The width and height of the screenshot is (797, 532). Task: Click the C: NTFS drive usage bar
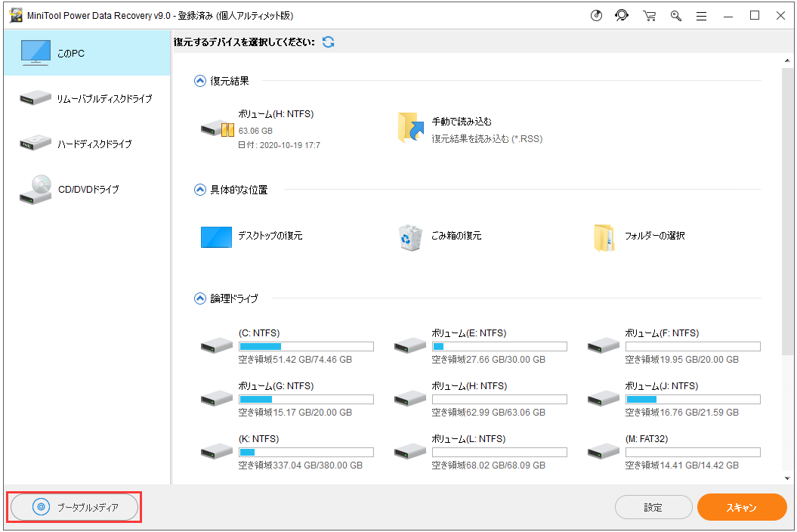306,346
